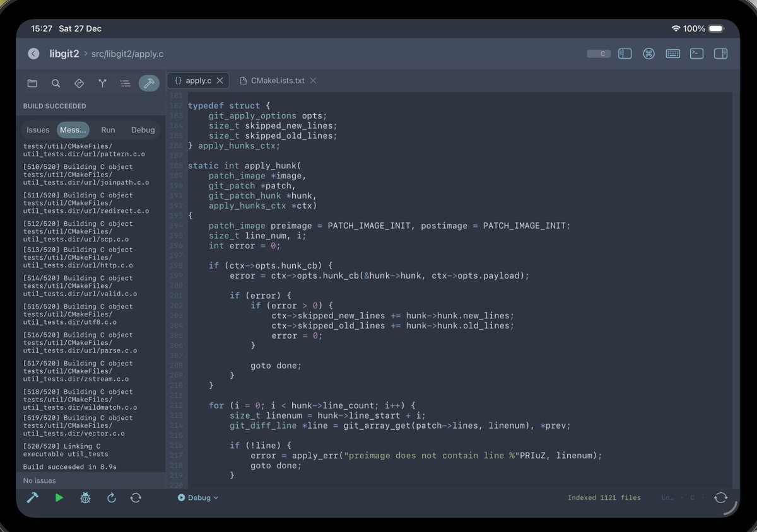Open the file browser folder icon
Image resolution: width=757 pixels, height=532 pixels.
(x=32, y=83)
